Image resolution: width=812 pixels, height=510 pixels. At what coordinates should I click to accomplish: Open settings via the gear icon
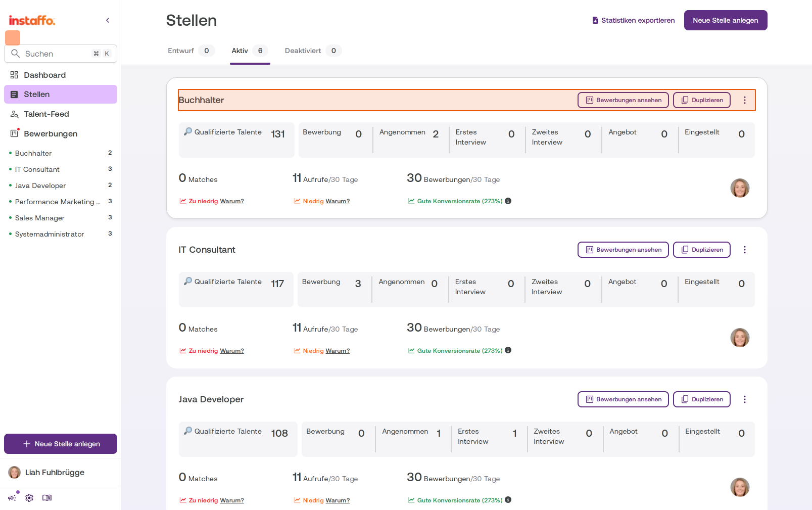29,497
